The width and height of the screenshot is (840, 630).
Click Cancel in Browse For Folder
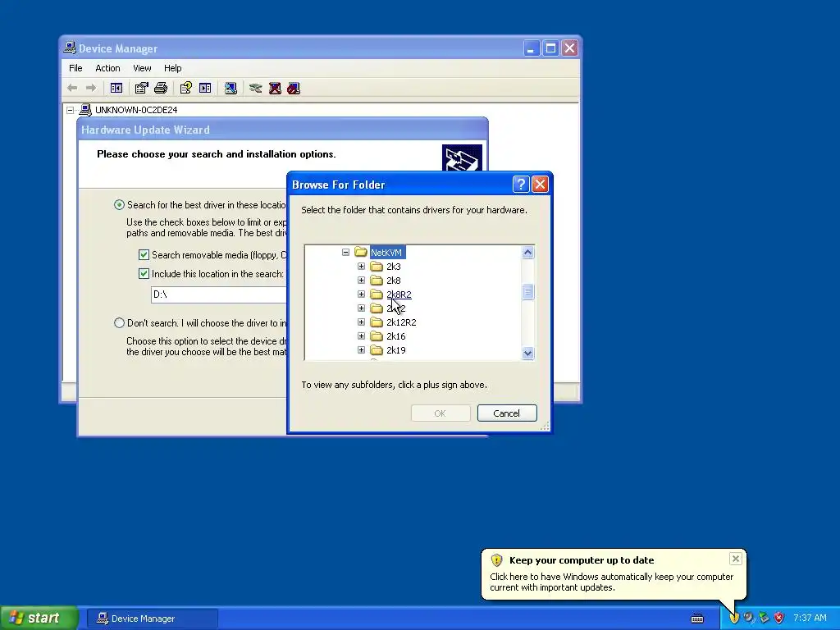click(507, 413)
